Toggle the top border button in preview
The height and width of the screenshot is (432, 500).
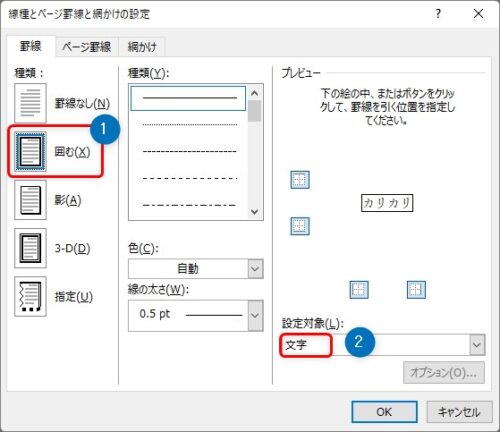pyautogui.click(x=300, y=180)
